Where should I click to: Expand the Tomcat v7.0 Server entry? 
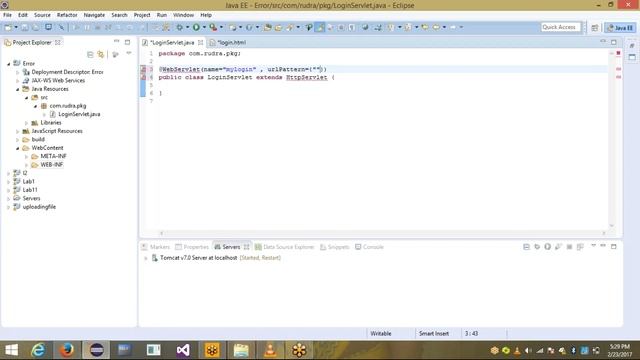[x=146, y=258]
